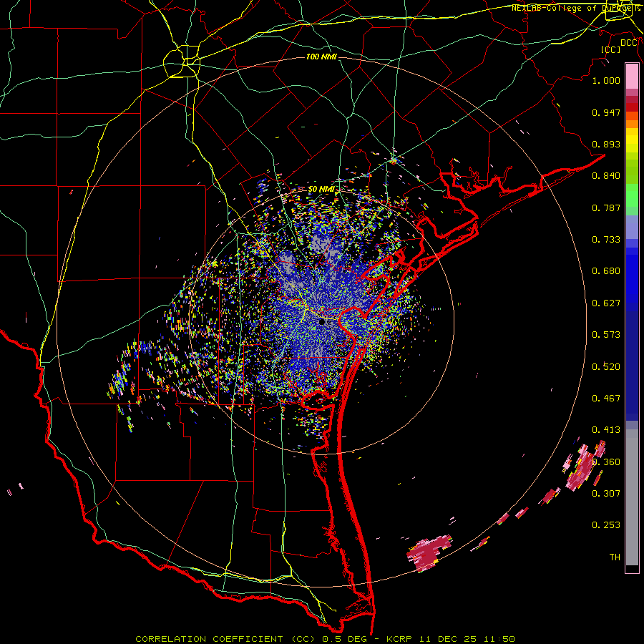This screenshot has width=644, height=644.
Task: Select the 0.680 scale value
Action: pos(606,271)
